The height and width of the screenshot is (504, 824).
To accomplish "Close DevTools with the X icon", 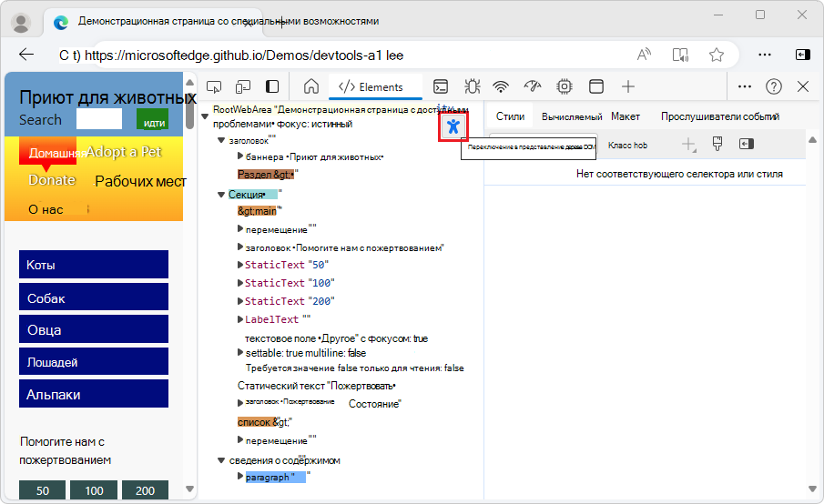I will pos(803,86).
